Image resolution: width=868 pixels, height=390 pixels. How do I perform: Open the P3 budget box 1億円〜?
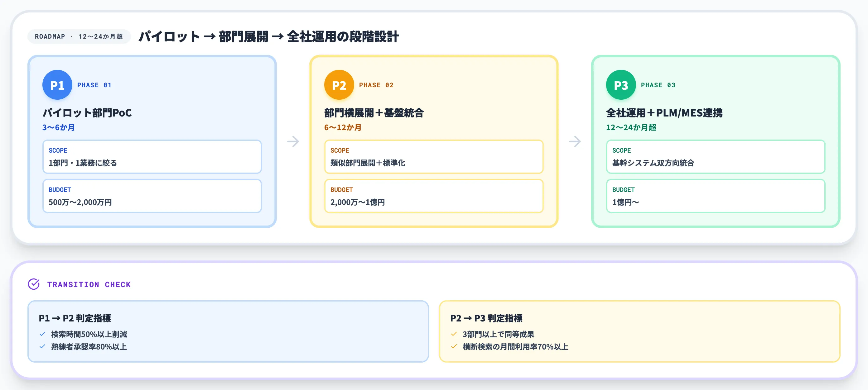[x=716, y=196]
